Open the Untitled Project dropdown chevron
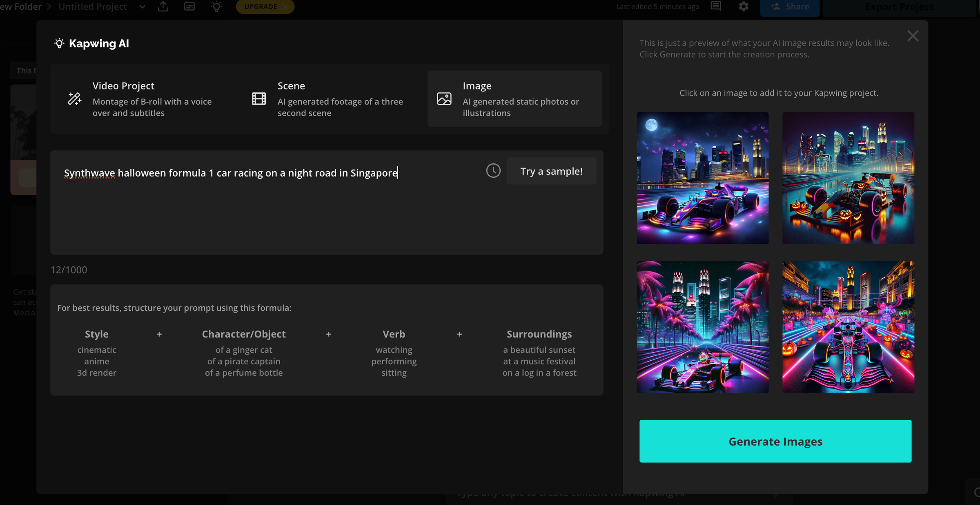The image size is (980, 505). pos(142,7)
